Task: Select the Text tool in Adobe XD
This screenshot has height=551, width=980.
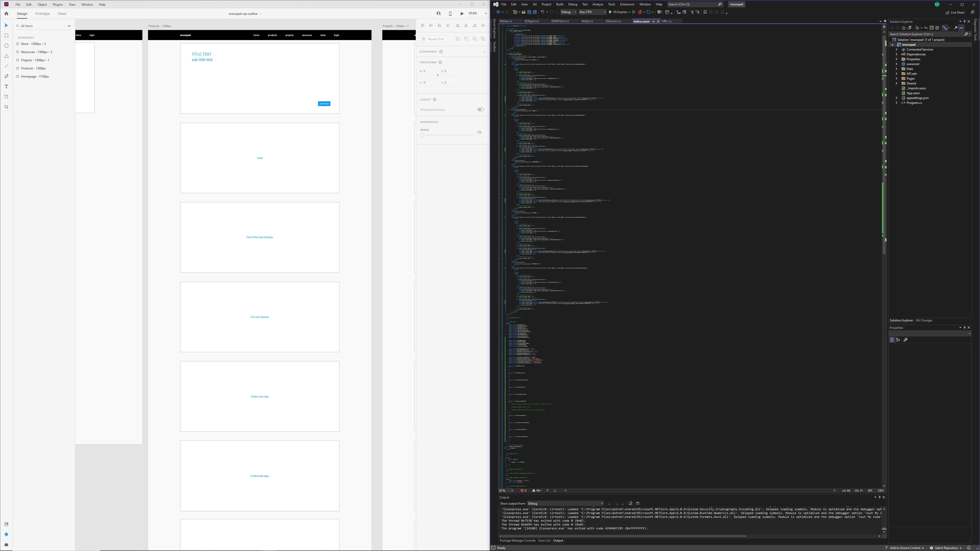Action: click(x=6, y=87)
